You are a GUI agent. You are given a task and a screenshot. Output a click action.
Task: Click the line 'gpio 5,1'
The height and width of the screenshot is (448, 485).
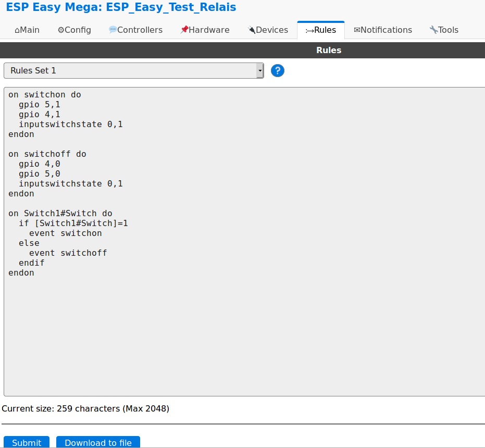(x=40, y=105)
